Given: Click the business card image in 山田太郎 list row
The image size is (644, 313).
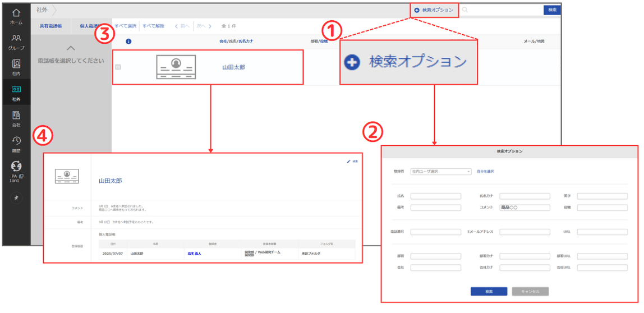Looking at the screenshot, I should (x=176, y=67).
